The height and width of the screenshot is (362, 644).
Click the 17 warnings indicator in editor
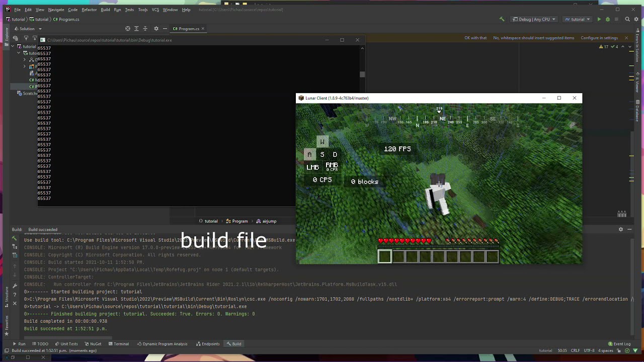pos(604,47)
